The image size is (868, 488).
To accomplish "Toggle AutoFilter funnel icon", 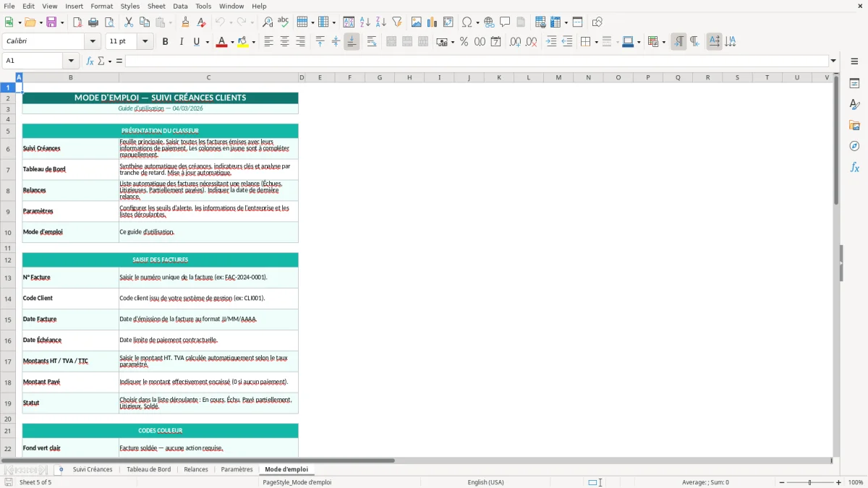I will 397,22.
